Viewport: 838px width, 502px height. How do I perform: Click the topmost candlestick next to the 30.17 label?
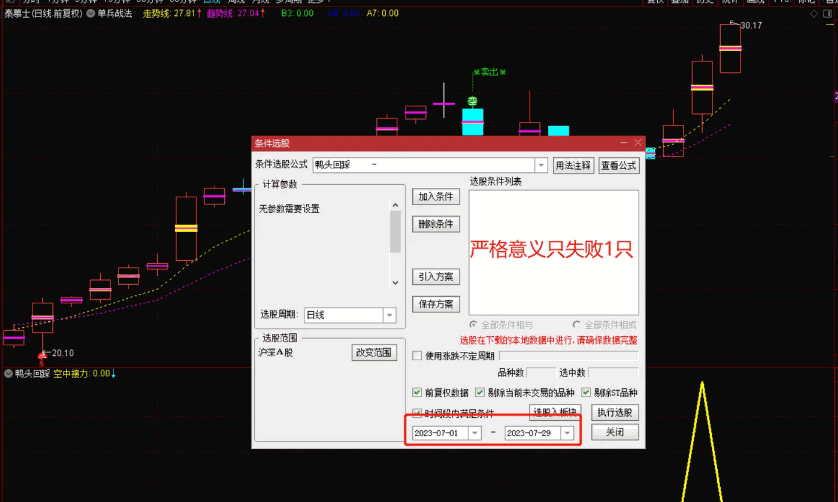[x=730, y=49]
